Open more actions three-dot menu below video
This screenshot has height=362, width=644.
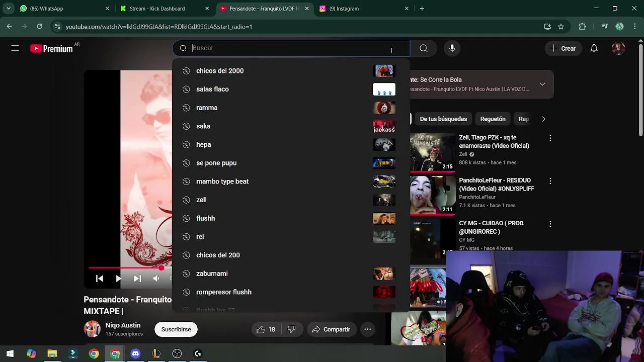(x=368, y=329)
